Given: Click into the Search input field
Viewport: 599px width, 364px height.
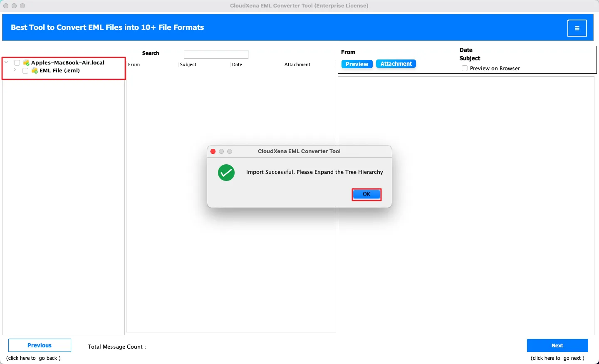Looking at the screenshot, I should tap(216, 54).
